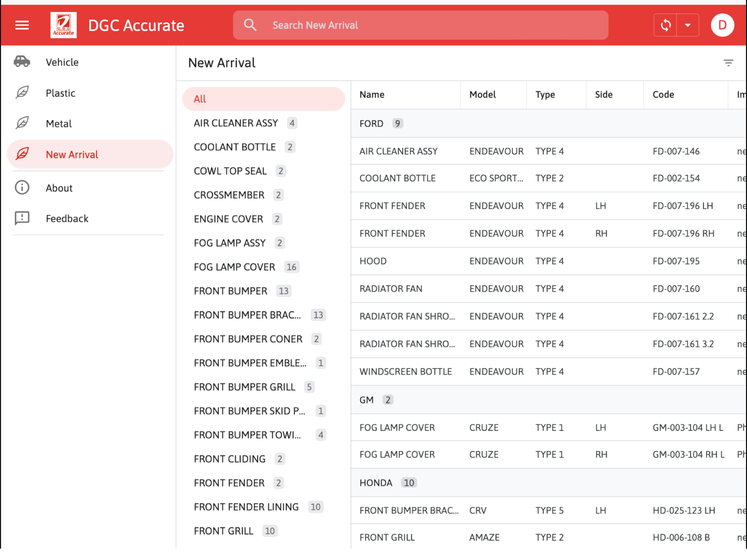Go to the Plastic section
747x560 pixels.
[x=90, y=93]
